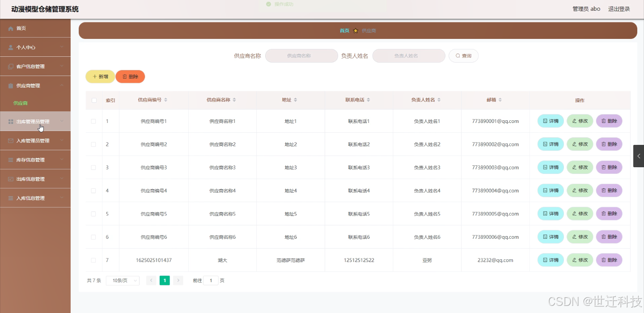This screenshot has height=313, width=644.
Task: Open the 10条/页 page size dropdown
Action: [123, 280]
